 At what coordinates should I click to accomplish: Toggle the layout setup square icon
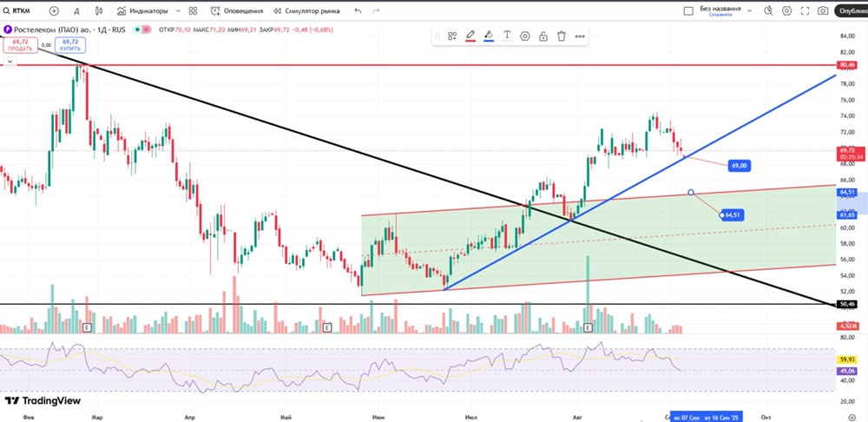(688, 10)
